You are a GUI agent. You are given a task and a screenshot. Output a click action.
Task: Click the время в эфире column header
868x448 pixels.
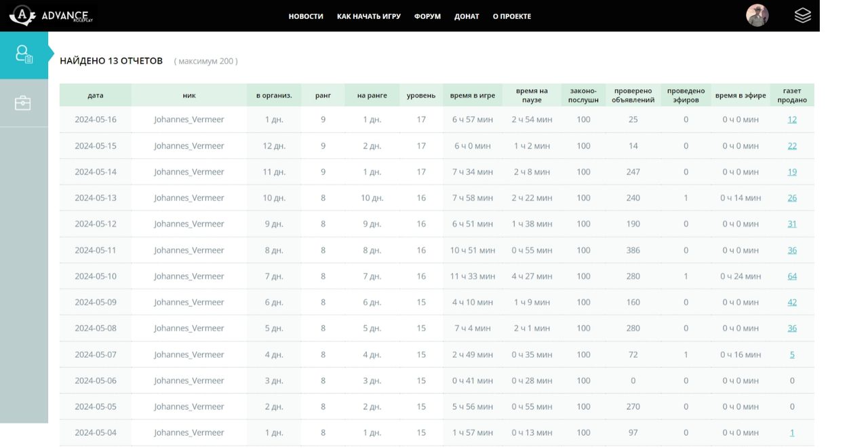pos(741,95)
